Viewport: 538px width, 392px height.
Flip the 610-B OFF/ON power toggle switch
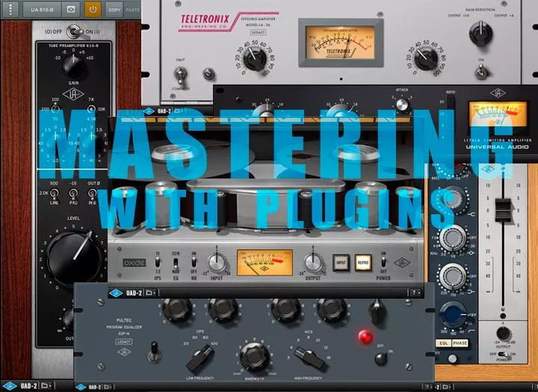(x=74, y=31)
